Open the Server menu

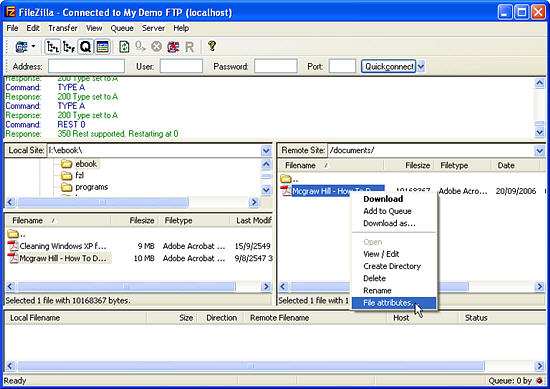coord(153,28)
